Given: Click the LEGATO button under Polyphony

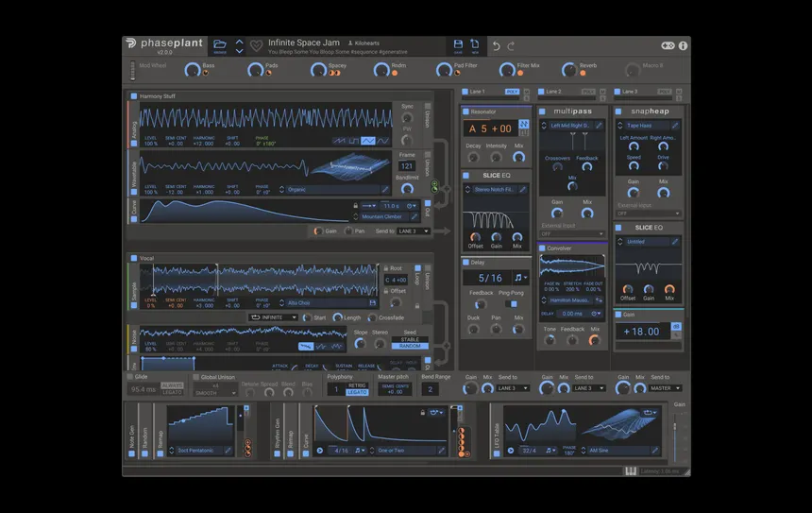Looking at the screenshot, I should [357, 392].
